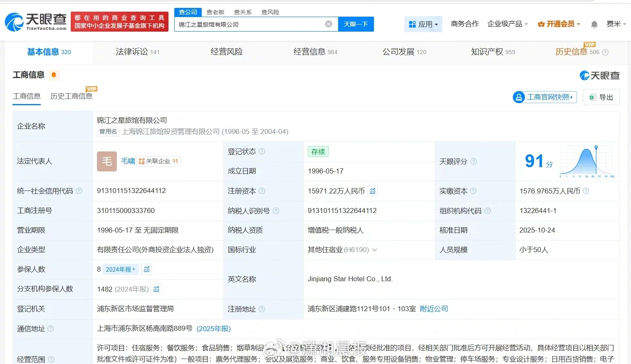Open legal representative 毛啸 link
Image resolution: width=631 pixels, height=364 pixels.
point(128,161)
